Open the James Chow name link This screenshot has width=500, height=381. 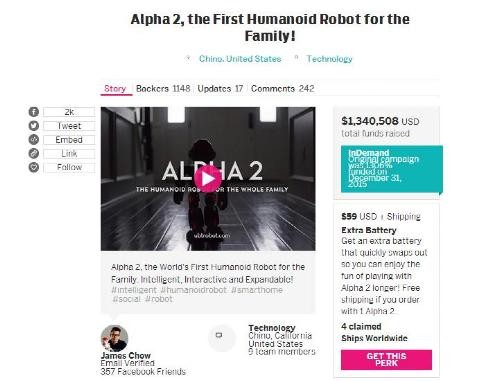126,355
